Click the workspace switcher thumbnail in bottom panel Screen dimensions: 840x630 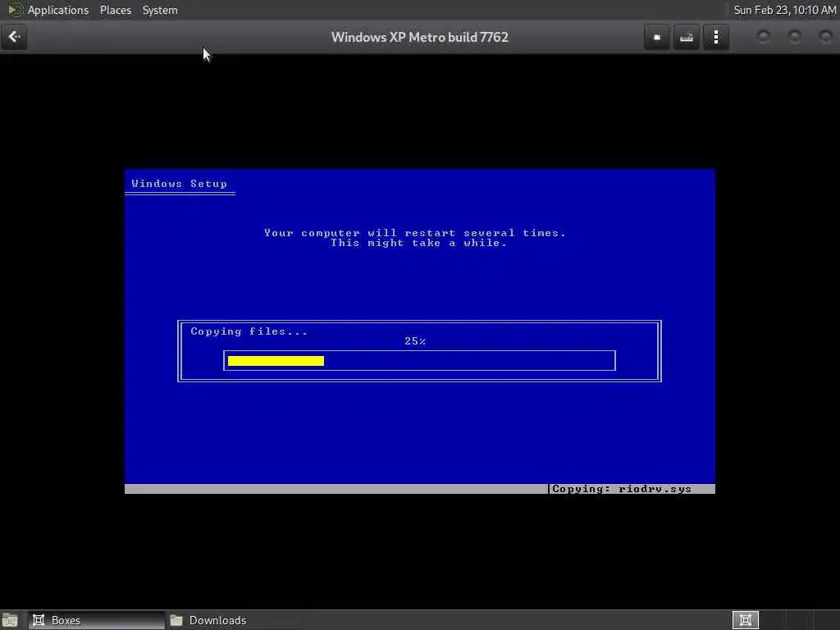point(745,620)
